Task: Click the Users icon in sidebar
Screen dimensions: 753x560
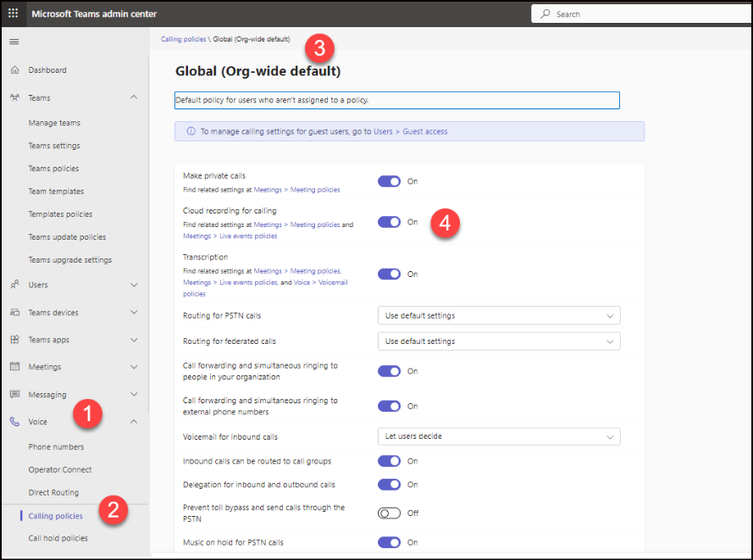Action: 14,286
